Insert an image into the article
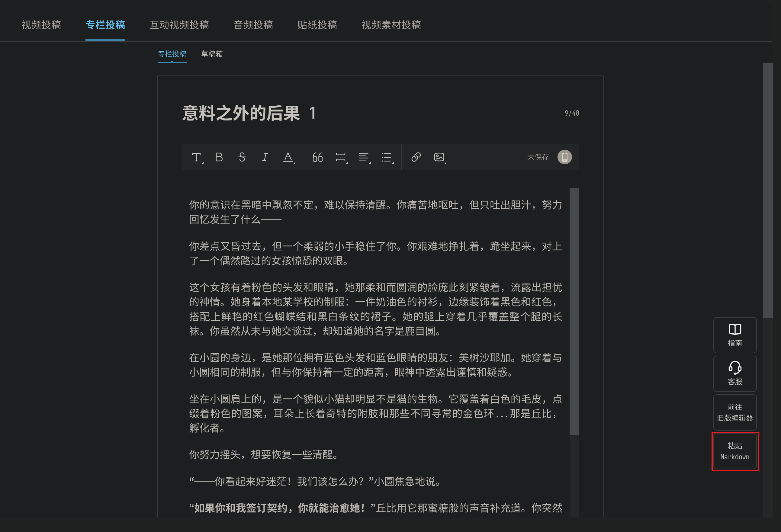This screenshot has width=781, height=532. point(439,157)
